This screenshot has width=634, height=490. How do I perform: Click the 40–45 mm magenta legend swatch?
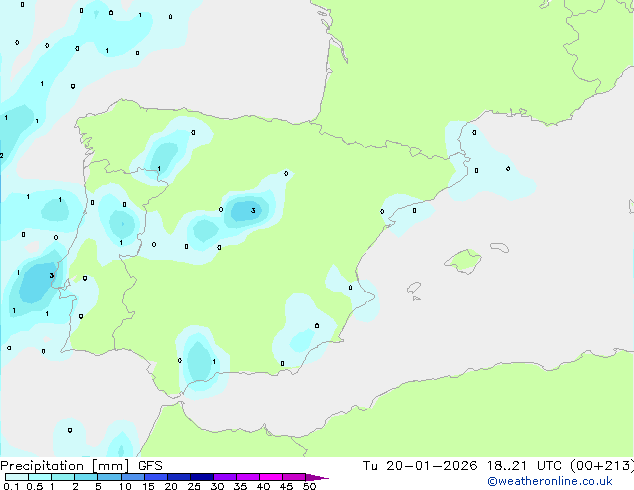pos(271,477)
